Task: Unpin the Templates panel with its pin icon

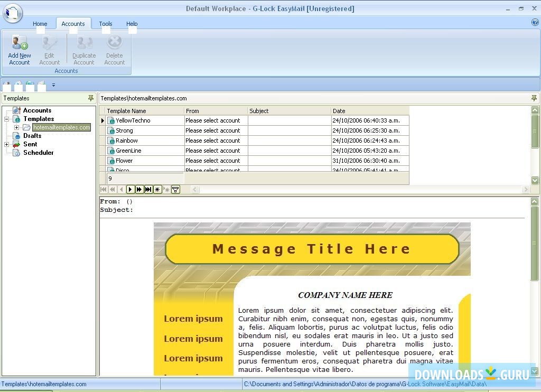Action: pyautogui.click(x=91, y=98)
